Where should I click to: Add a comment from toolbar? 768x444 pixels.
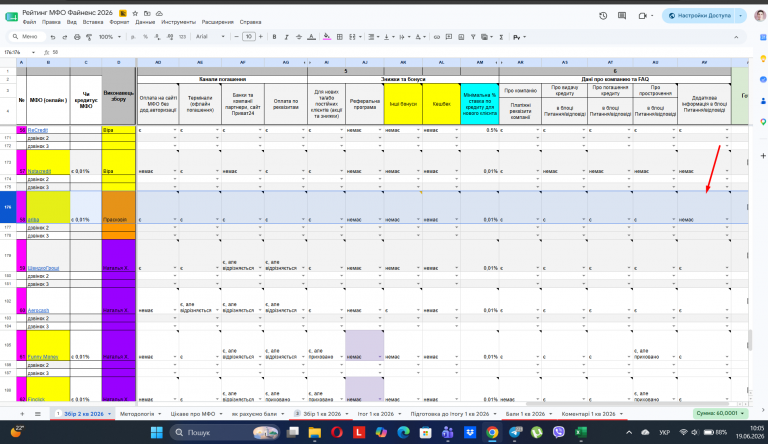(x=449, y=37)
